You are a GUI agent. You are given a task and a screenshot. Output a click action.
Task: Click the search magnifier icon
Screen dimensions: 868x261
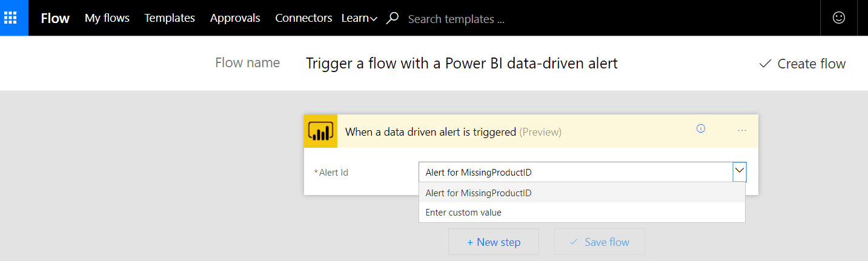393,18
